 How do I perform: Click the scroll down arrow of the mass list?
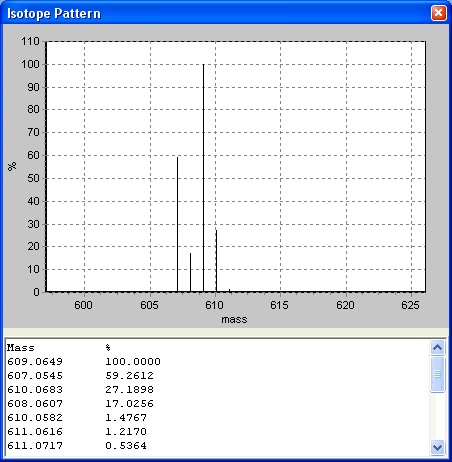437,447
